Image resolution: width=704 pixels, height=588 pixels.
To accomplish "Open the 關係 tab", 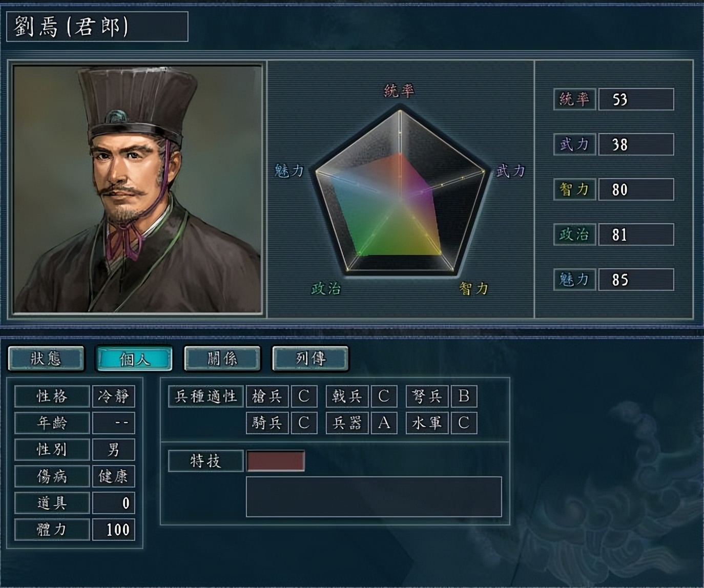I will [x=222, y=359].
